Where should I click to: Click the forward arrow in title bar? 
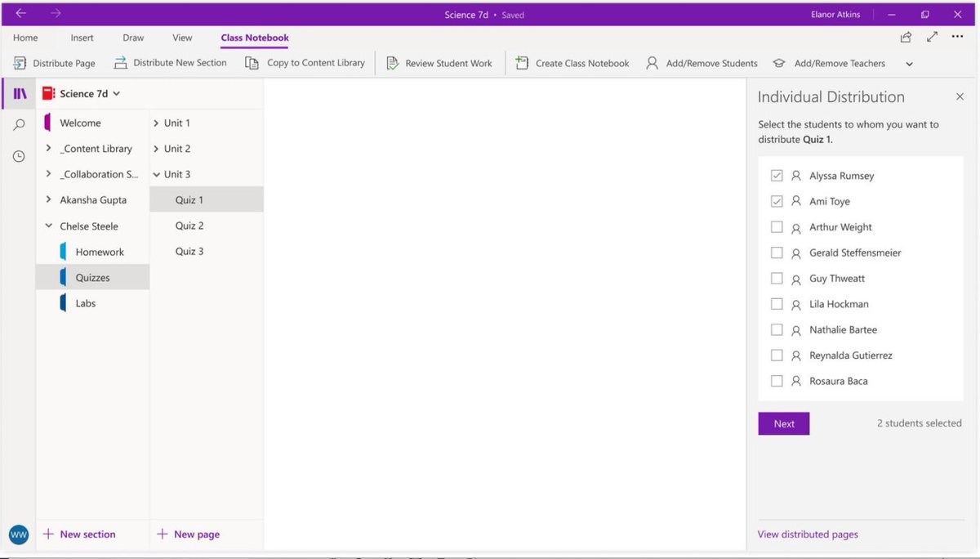pyautogui.click(x=56, y=14)
